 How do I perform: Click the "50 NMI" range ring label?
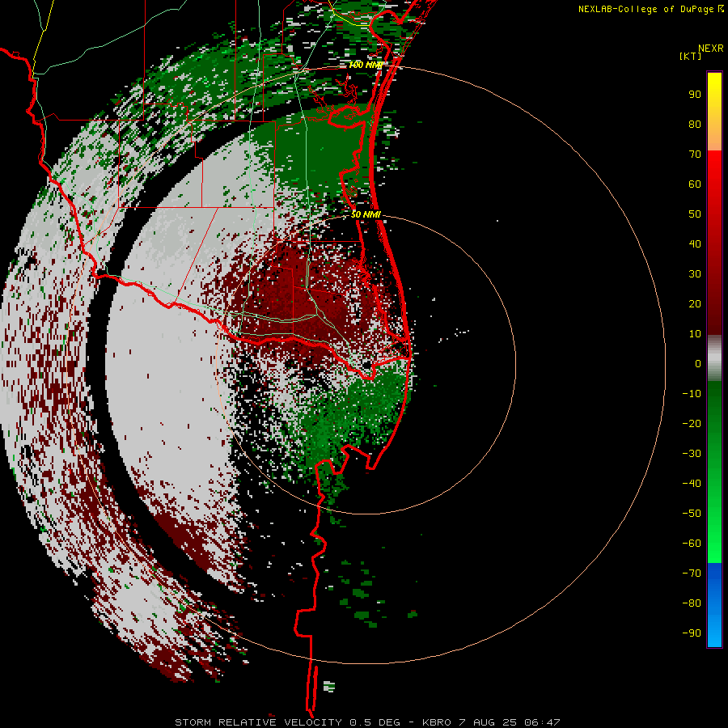point(366,214)
